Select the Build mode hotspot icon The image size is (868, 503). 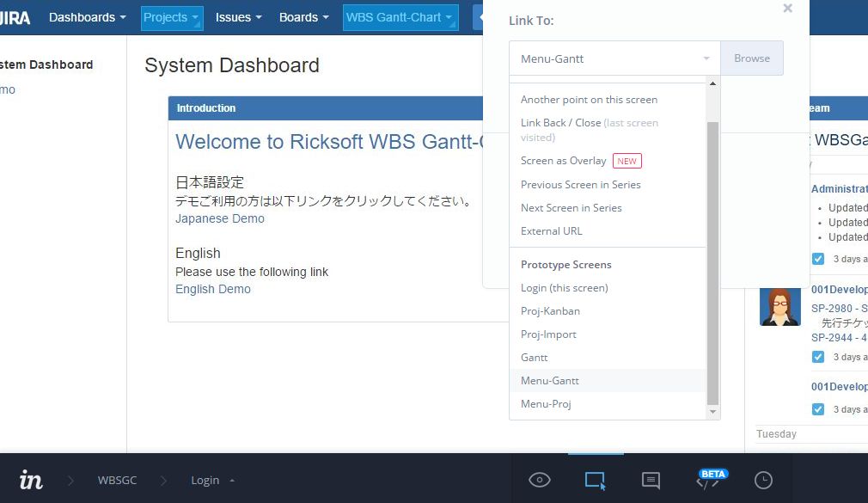click(595, 481)
